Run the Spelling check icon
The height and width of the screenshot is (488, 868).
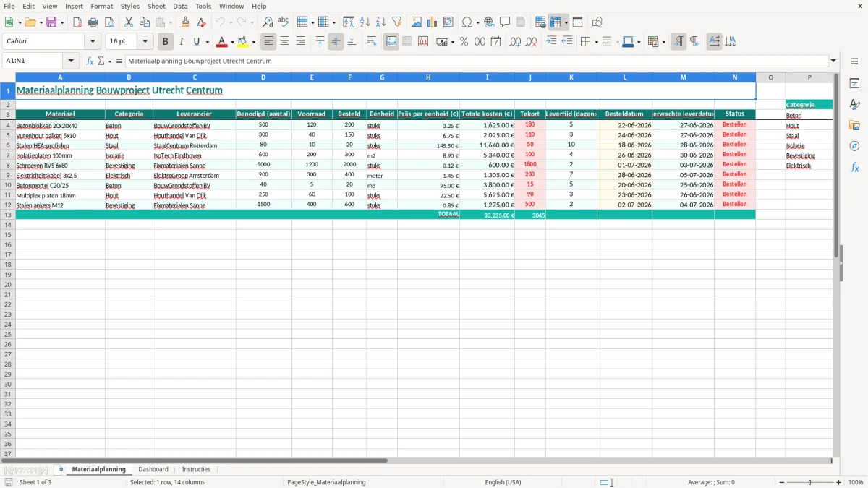tap(284, 22)
